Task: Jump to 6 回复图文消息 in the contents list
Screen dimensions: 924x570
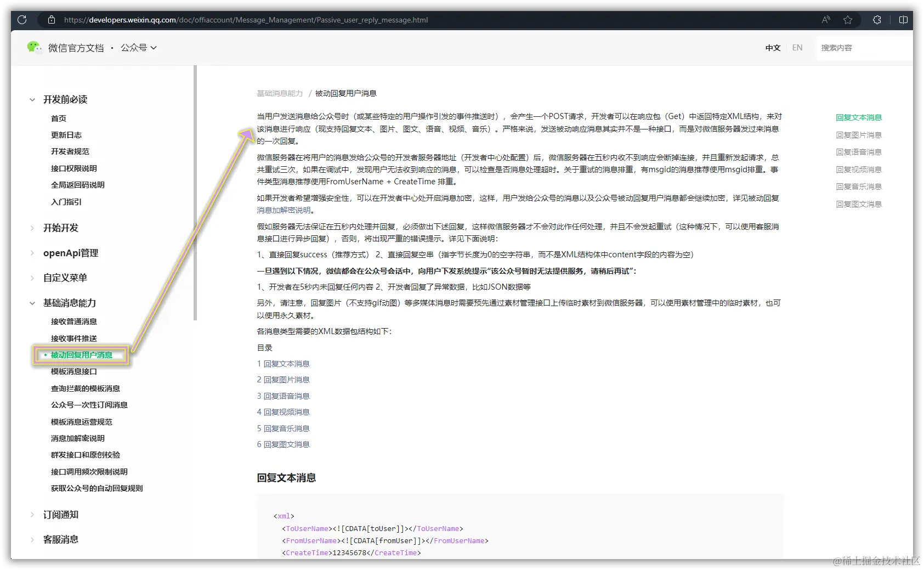Action: (x=284, y=444)
